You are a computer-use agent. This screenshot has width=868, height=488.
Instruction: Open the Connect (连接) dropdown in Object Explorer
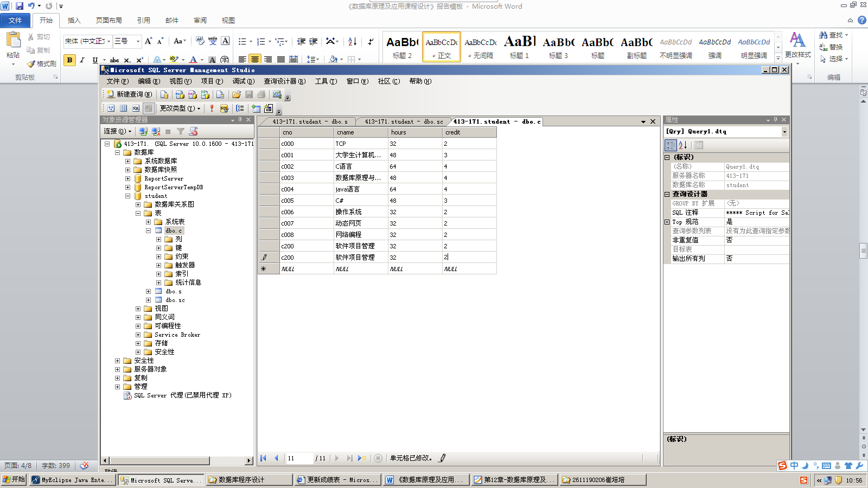pyautogui.click(x=118, y=131)
